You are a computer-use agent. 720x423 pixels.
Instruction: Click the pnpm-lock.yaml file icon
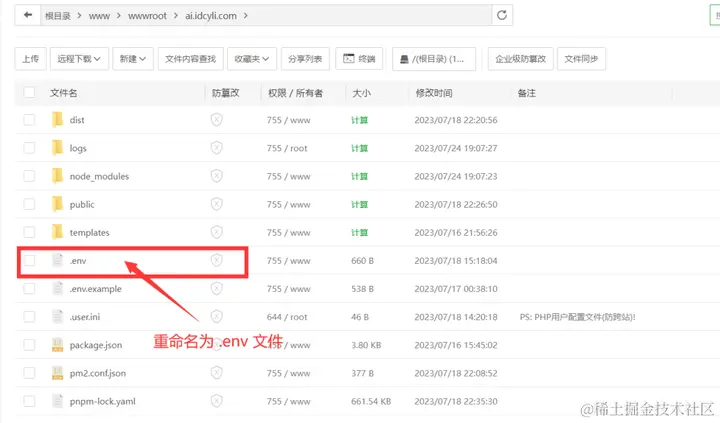[x=57, y=401]
